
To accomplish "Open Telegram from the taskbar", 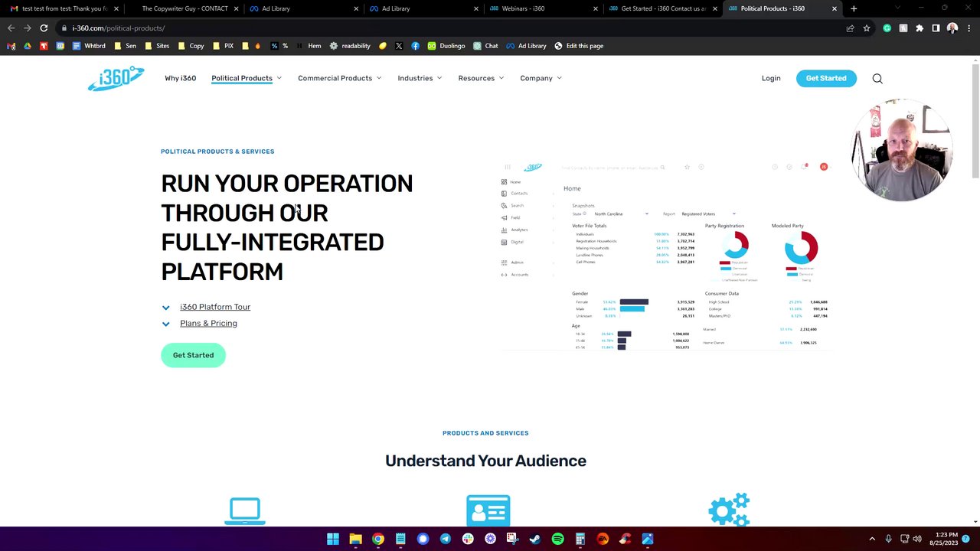I will [x=446, y=539].
